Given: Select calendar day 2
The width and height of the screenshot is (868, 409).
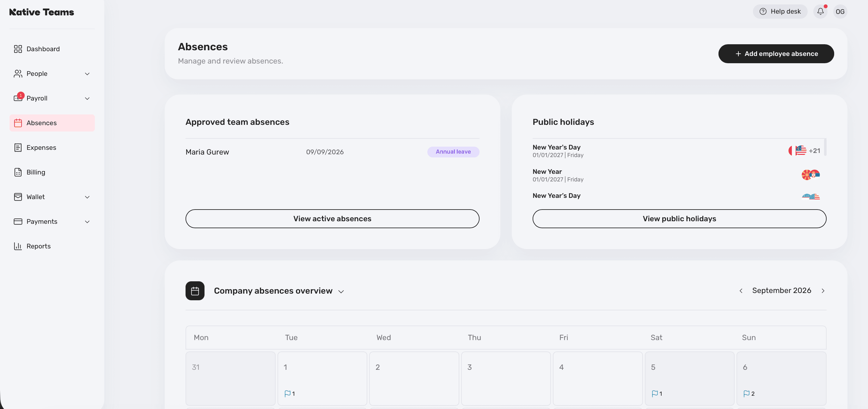Looking at the screenshot, I should point(414,378).
